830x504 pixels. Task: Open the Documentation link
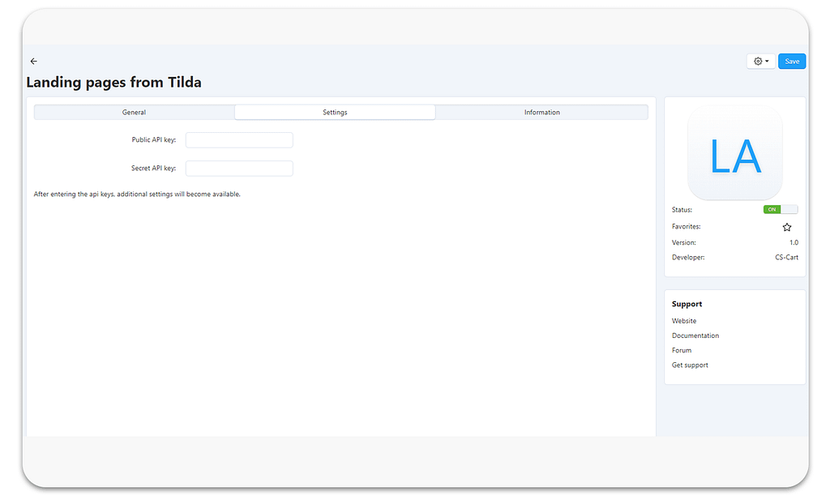click(695, 336)
